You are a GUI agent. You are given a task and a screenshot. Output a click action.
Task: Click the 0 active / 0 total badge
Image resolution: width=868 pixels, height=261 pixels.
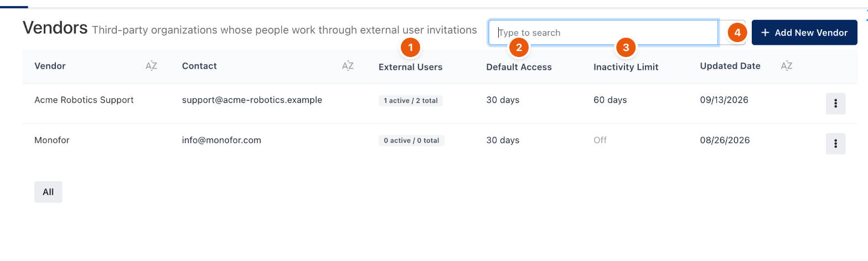coord(411,141)
